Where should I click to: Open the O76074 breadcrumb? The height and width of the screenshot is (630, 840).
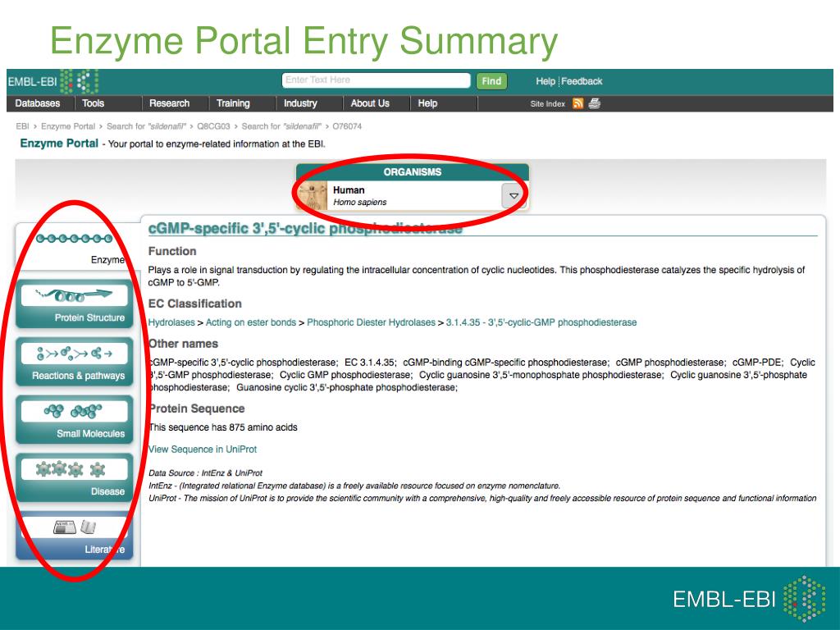(347, 126)
